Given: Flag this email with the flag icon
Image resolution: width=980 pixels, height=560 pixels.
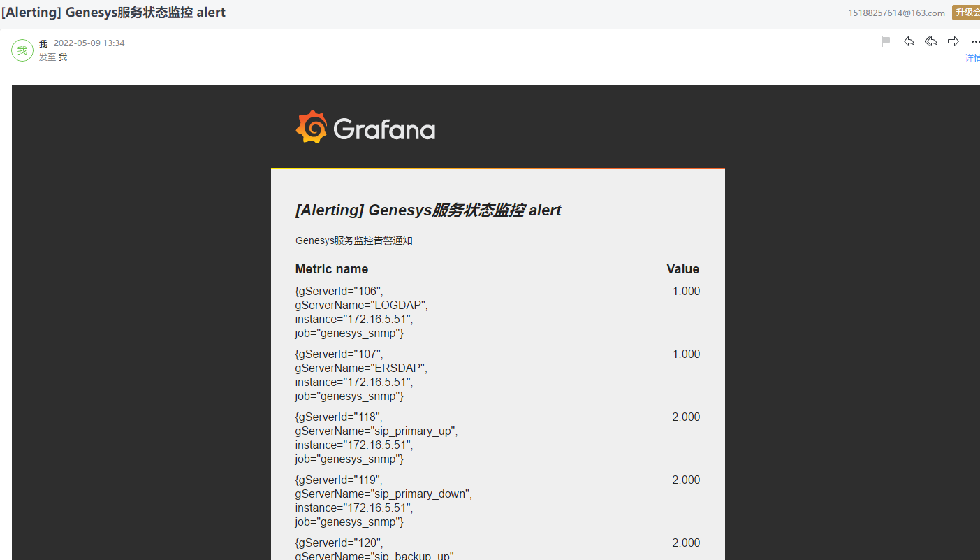Looking at the screenshot, I should click(x=886, y=42).
